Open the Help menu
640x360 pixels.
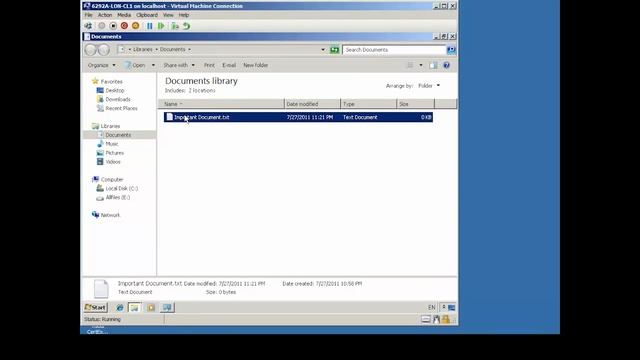pos(184,15)
